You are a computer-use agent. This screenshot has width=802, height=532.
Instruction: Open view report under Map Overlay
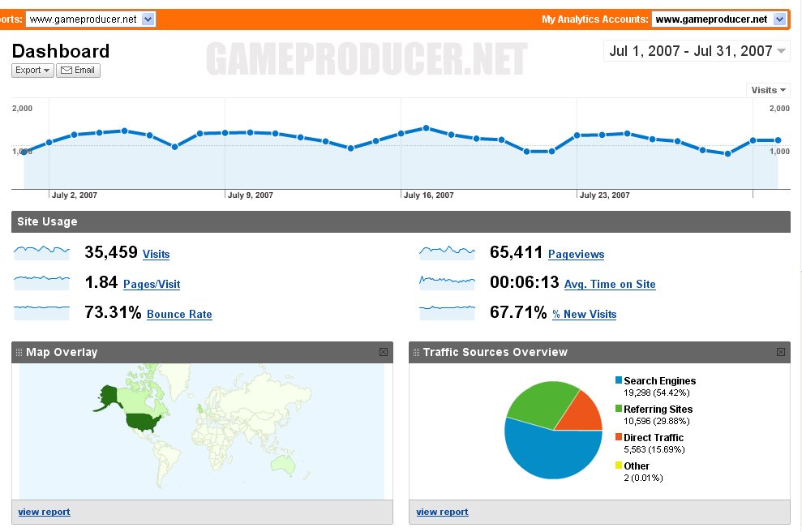pos(44,512)
